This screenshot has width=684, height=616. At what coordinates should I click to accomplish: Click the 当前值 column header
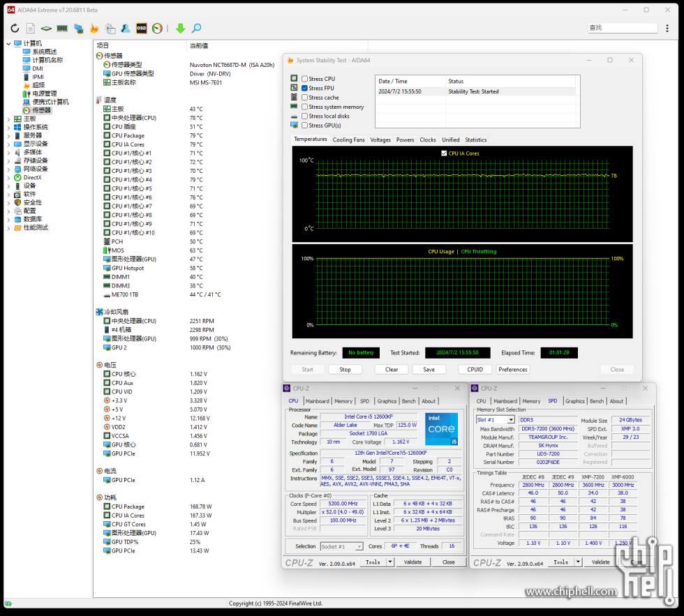coord(199,45)
